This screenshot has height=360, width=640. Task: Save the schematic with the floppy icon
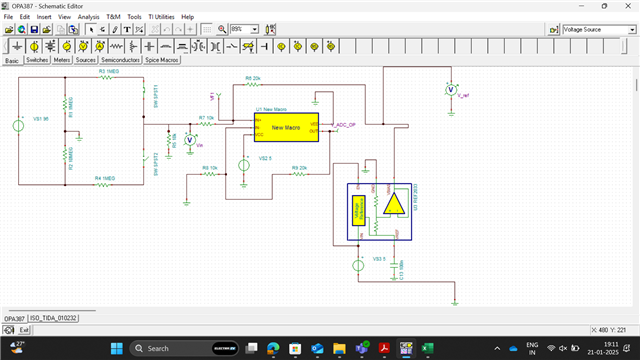tap(34, 29)
